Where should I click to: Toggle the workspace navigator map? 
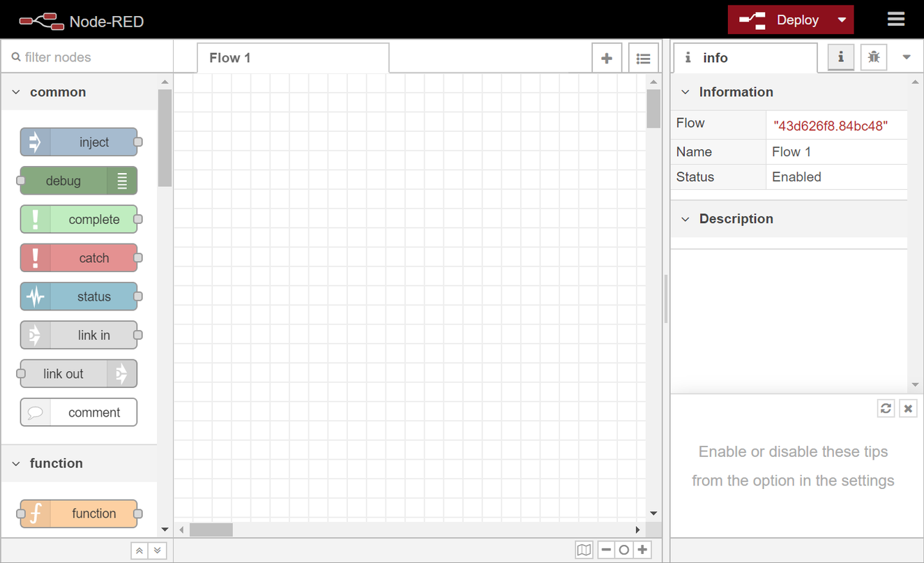[x=584, y=550]
